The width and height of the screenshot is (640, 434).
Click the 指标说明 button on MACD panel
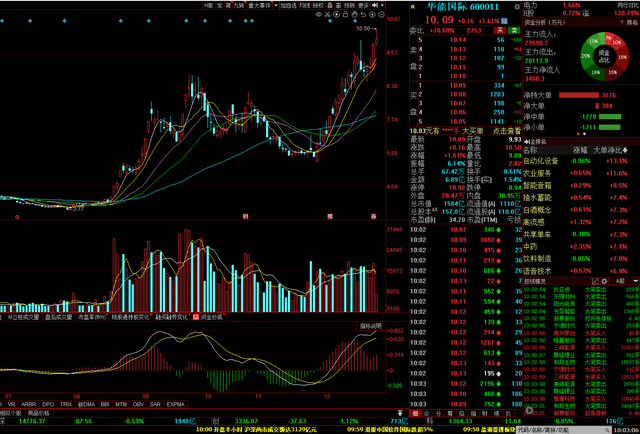click(x=371, y=326)
